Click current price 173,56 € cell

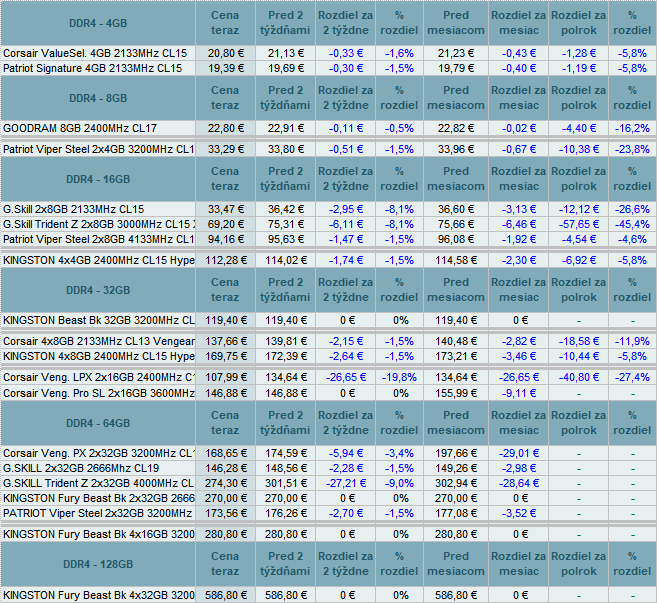pyautogui.click(x=225, y=513)
